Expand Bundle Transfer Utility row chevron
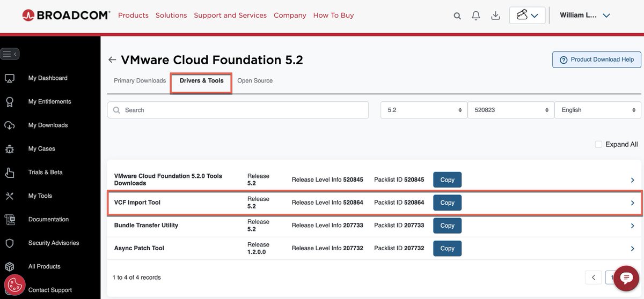This screenshot has height=299, width=644. [x=633, y=226]
